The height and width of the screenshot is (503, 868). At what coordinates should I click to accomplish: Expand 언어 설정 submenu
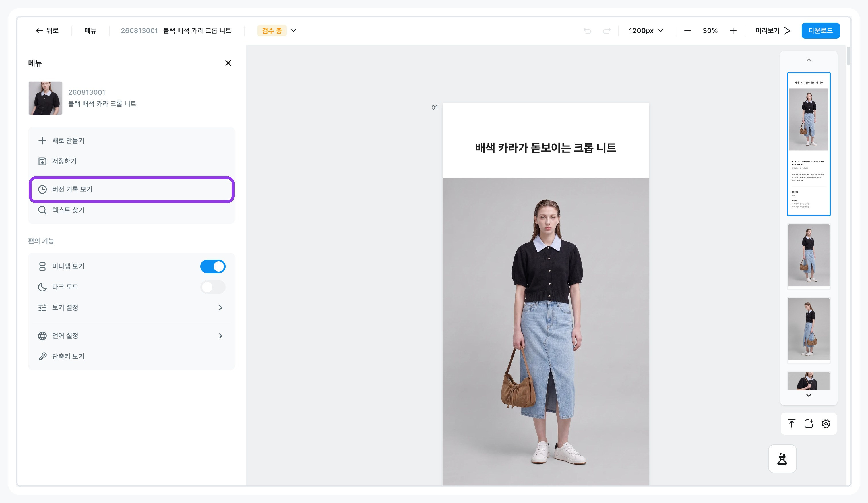click(x=131, y=336)
